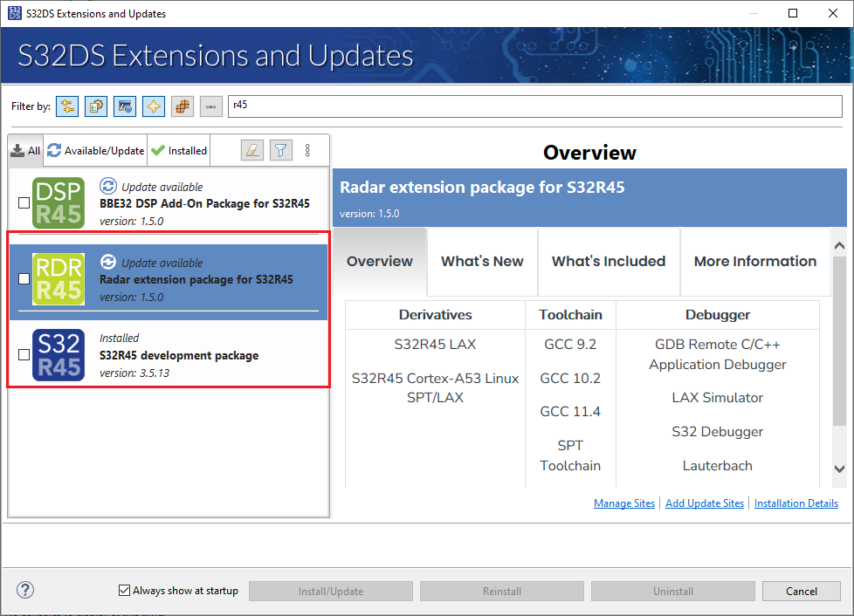Click the diamond filter-by icon
Image resolution: width=854 pixels, height=616 pixels.
(x=153, y=106)
